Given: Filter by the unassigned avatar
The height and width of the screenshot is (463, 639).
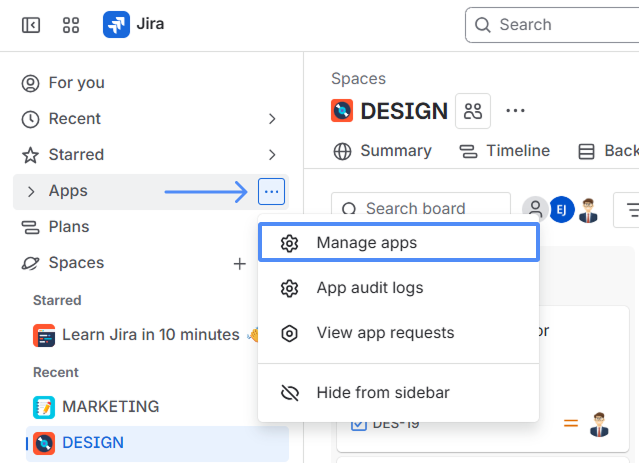Looking at the screenshot, I should [x=535, y=209].
